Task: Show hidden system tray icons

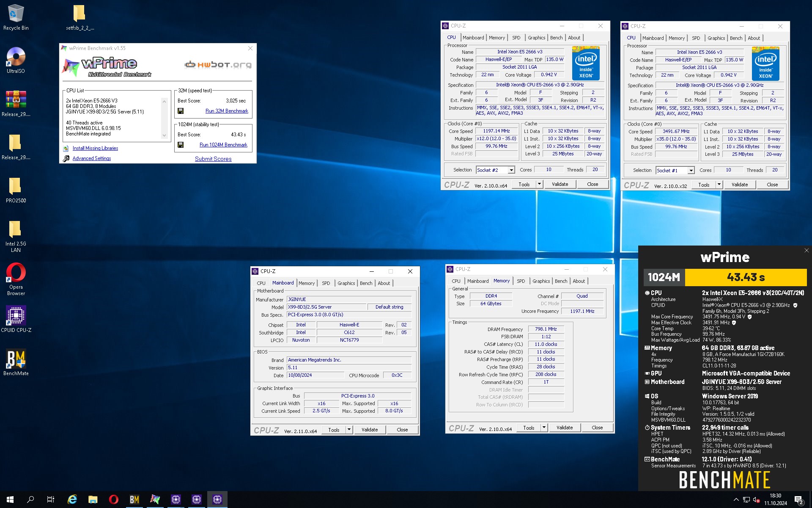Action: (736, 500)
